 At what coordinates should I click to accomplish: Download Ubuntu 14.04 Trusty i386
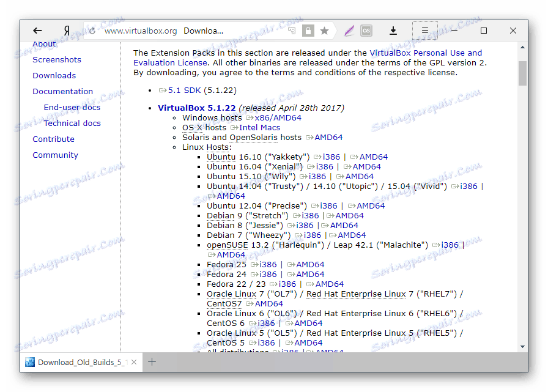coord(468,187)
